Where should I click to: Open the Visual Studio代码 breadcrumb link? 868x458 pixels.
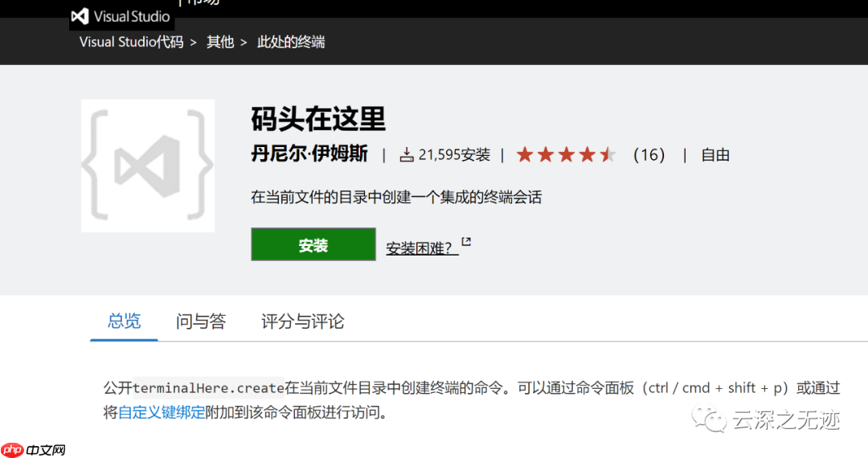pos(131,42)
